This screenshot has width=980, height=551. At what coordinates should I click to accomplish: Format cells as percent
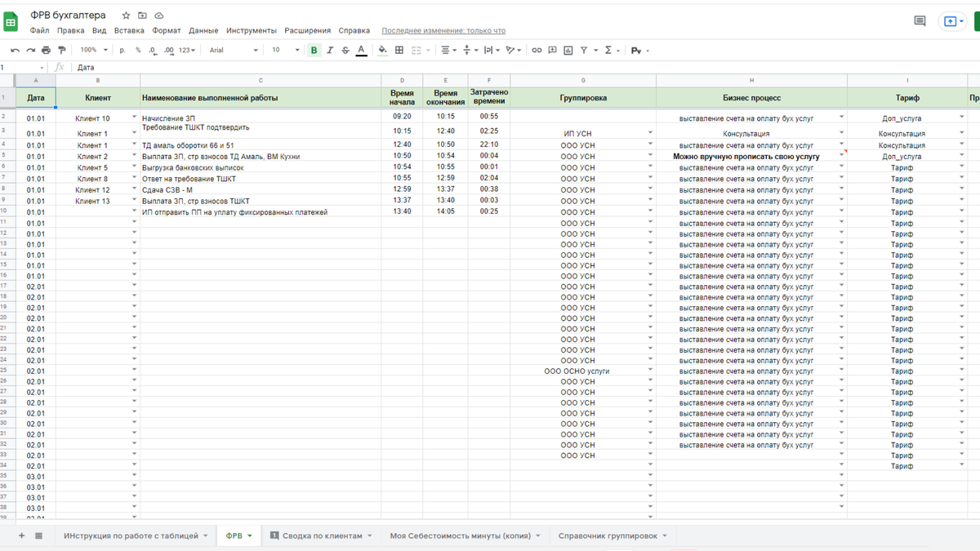pyautogui.click(x=138, y=51)
